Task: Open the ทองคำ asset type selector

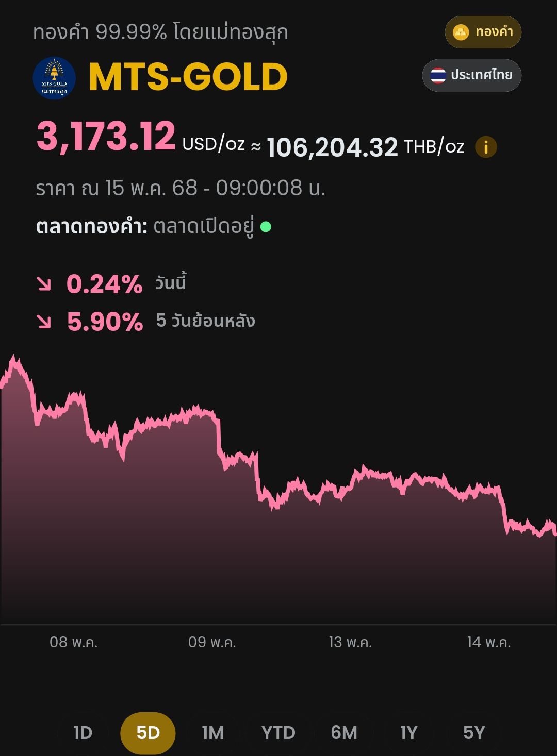Action: point(483,32)
